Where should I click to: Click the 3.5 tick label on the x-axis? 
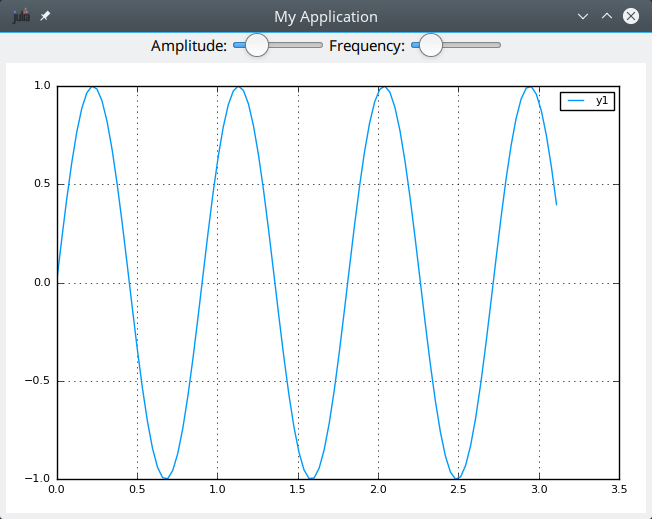[619, 490]
